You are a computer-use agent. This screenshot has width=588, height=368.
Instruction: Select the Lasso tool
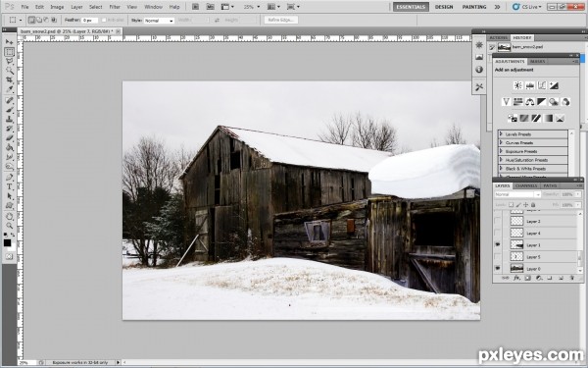[10, 61]
